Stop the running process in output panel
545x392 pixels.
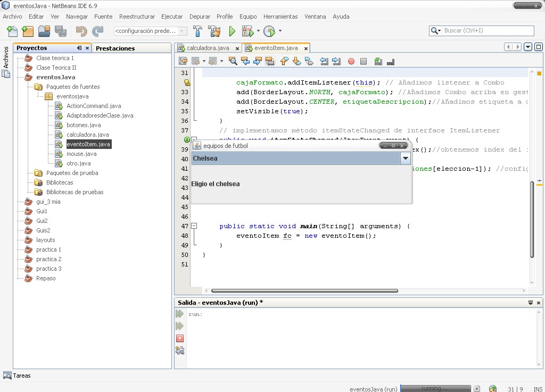point(179,338)
